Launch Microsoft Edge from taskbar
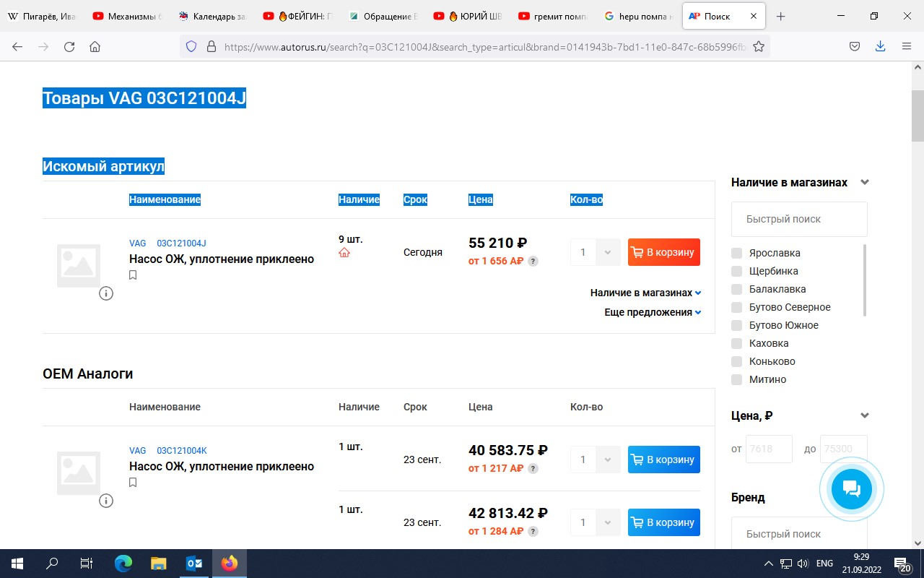Screen dimensions: 924x578 tap(123, 564)
